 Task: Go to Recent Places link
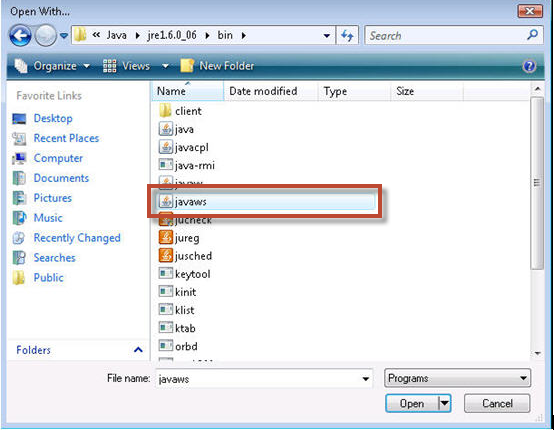point(66,138)
